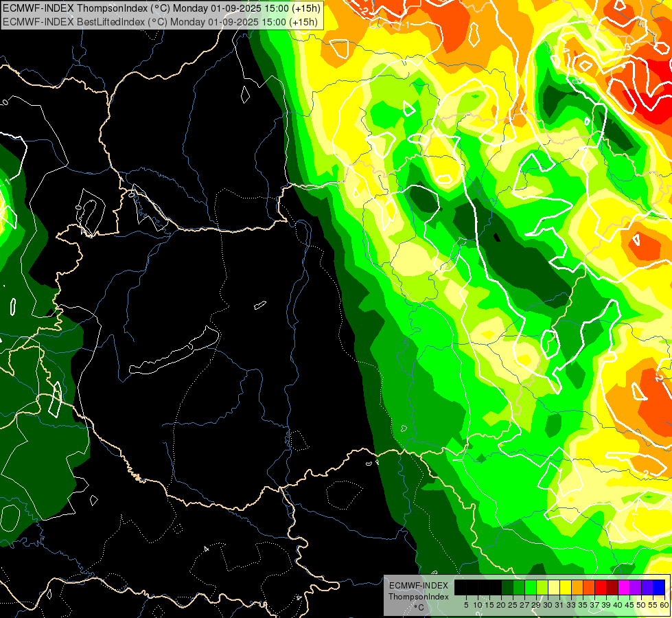672x618 pixels.
Task: Click the °C unit label in legend
Action: (419, 608)
